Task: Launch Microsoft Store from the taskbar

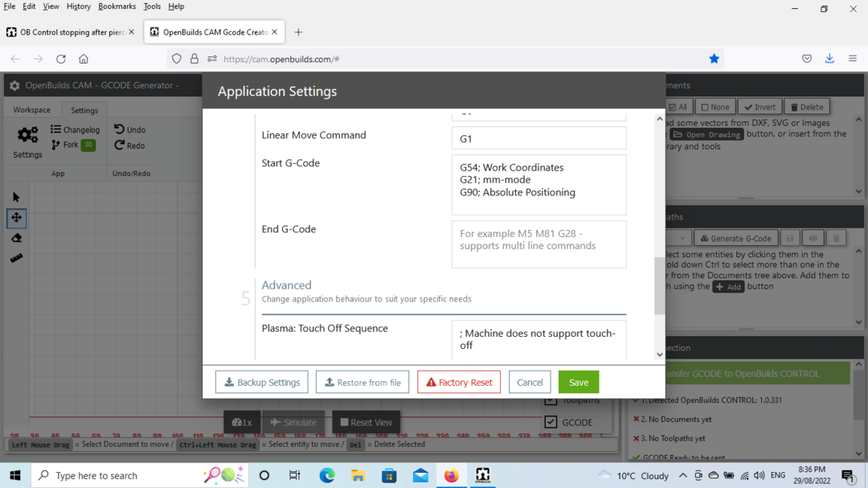Action: (x=389, y=475)
